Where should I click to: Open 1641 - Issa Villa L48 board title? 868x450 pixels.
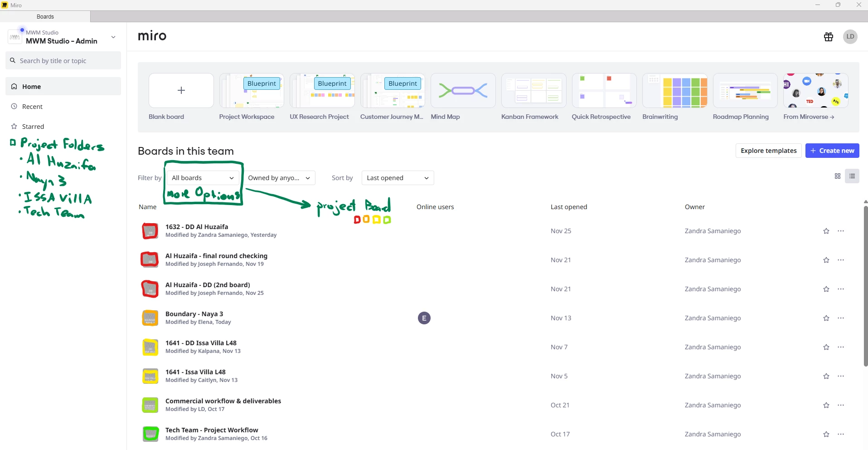point(195,372)
